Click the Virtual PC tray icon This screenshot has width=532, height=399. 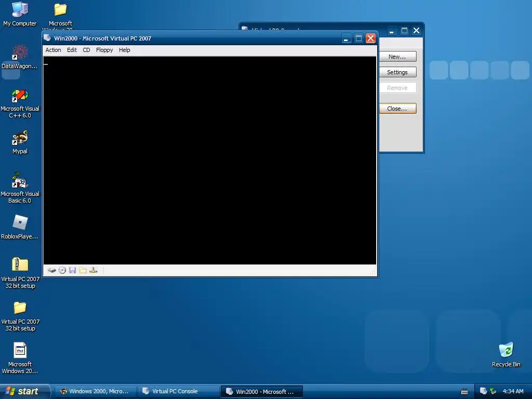(x=483, y=391)
